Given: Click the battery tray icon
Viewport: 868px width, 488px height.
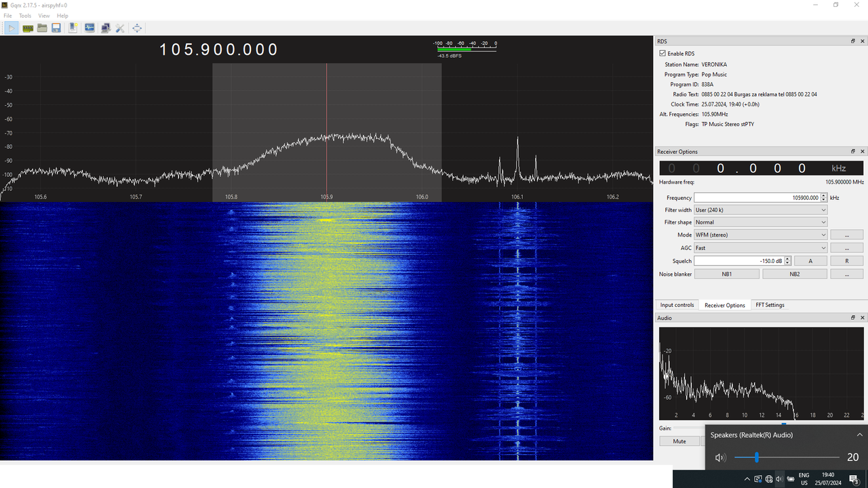Looking at the screenshot, I should [x=791, y=479].
